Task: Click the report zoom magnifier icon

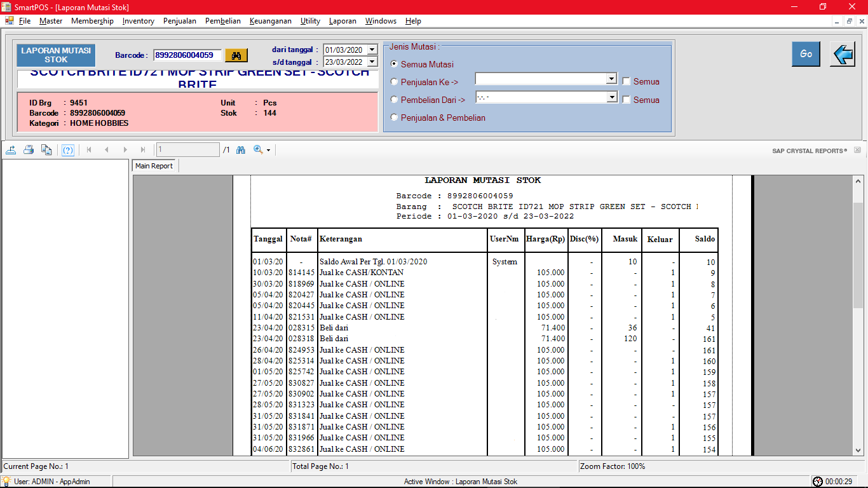Action: 258,150
